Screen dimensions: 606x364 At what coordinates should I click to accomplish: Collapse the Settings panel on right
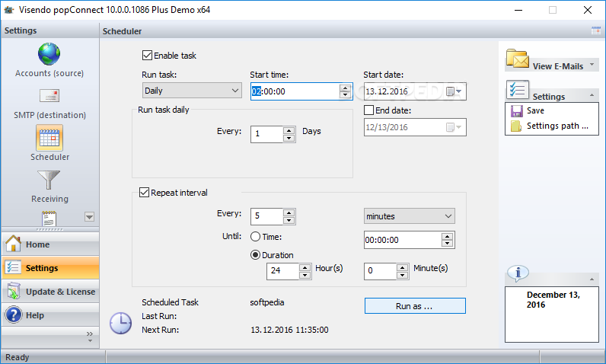pyautogui.click(x=592, y=95)
